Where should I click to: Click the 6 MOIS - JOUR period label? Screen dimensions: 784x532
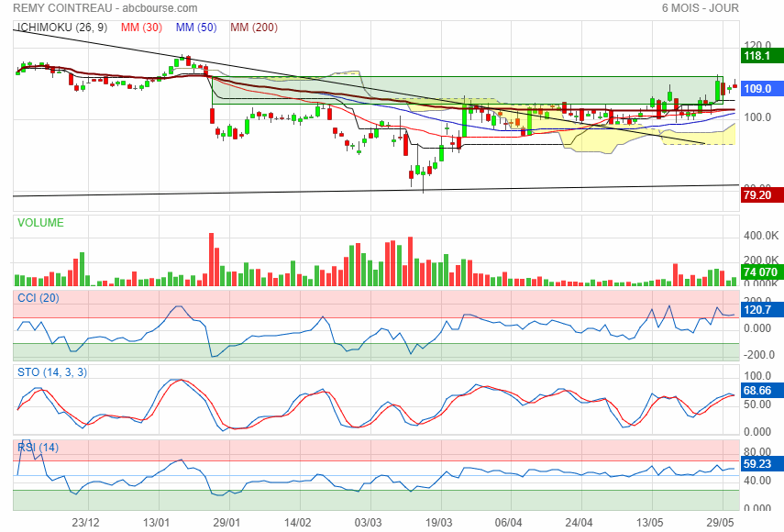coord(700,8)
